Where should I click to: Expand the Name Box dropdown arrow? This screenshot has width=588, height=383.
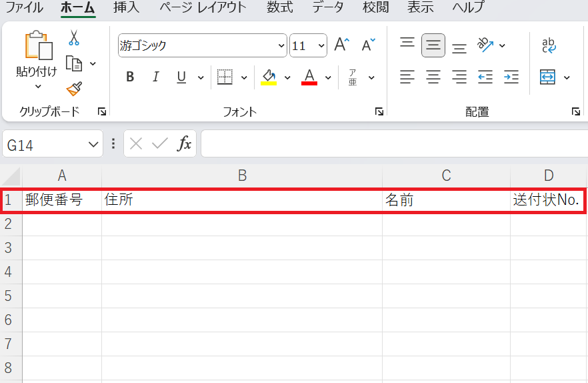[x=93, y=144]
